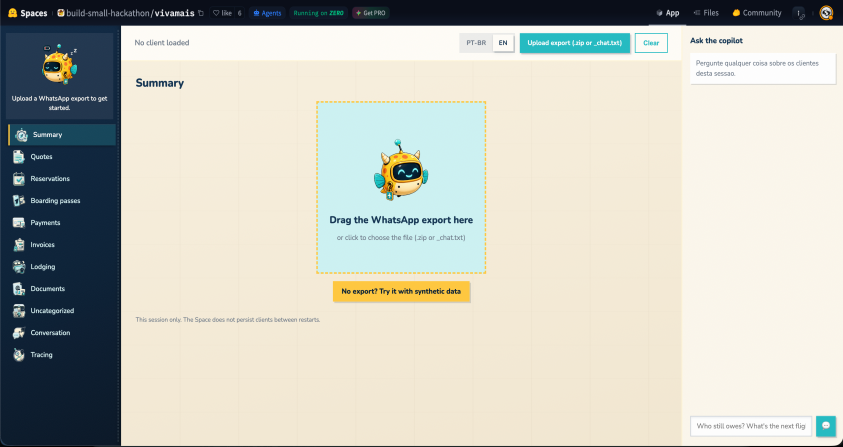Open the Quotes sidebar icon
This screenshot has width=843, height=447.
coord(19,157)
